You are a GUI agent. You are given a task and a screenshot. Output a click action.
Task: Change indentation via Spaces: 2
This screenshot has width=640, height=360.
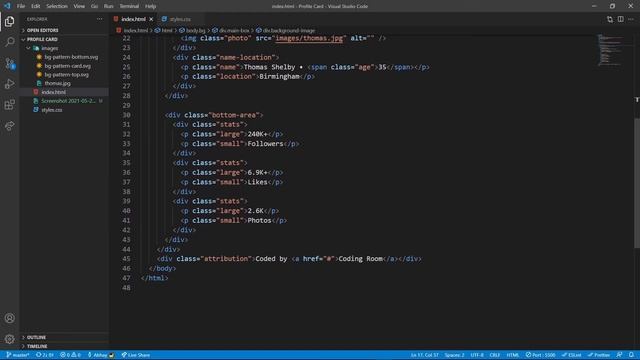tap(454, 355)
